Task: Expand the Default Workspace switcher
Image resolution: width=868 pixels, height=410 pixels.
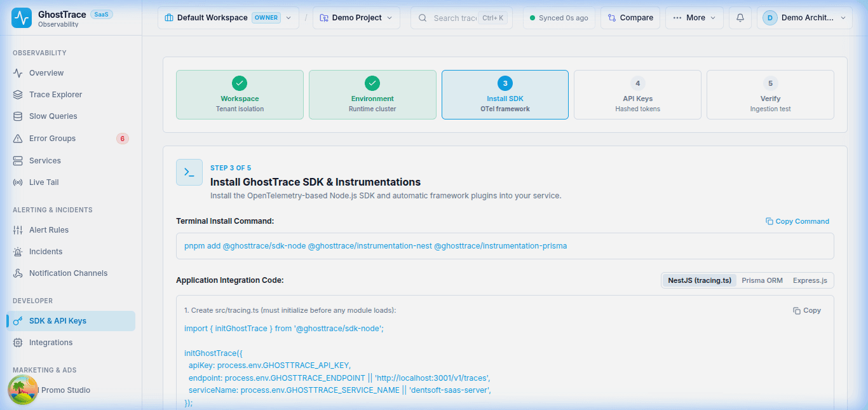Action: pyautogui.click(x=228, y=18)
